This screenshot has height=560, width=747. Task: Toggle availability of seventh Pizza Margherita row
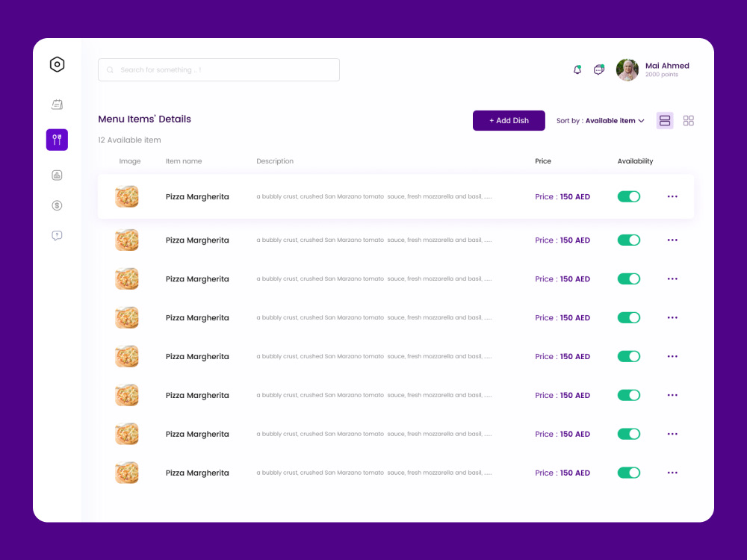628,434
